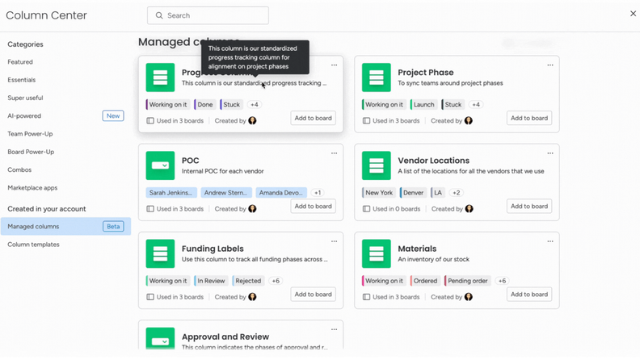Click the Project Phase green column icon
The image size is (640, 364).
click(377, 77)
